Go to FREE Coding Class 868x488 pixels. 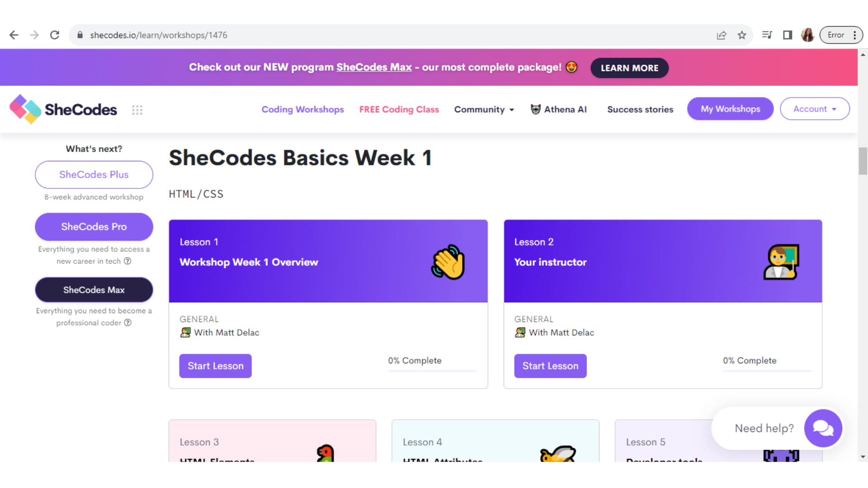pyautogui.click(x=399, y=109)
